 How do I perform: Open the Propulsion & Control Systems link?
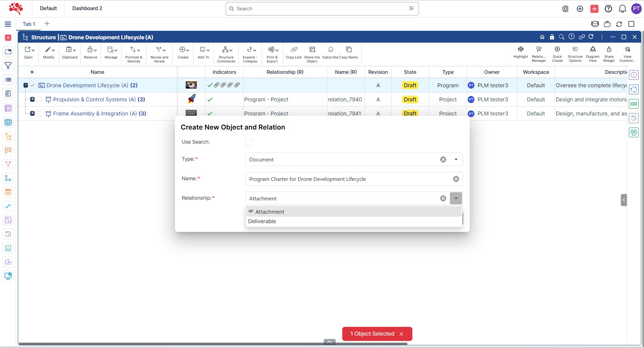(x=90, y=100)
